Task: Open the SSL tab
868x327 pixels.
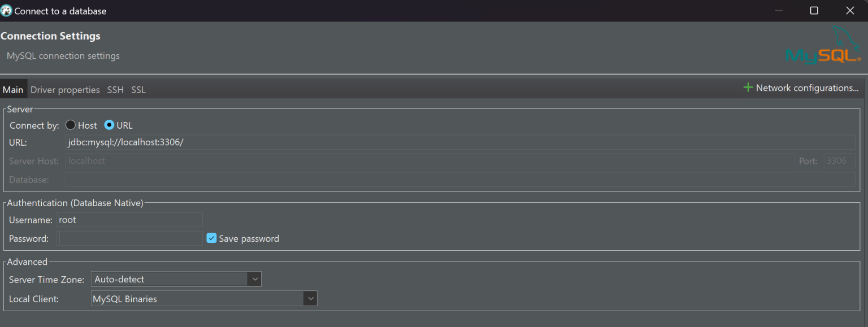Action: [137, 89]
